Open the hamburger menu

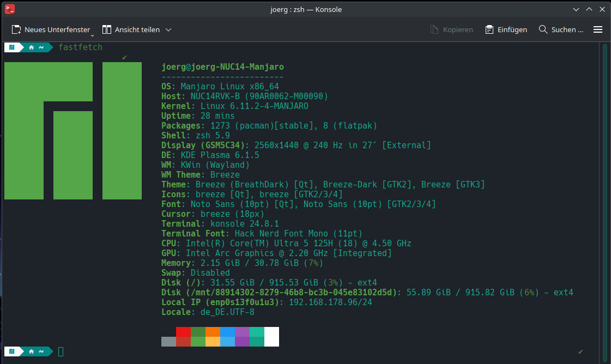[x=598, y=29]
